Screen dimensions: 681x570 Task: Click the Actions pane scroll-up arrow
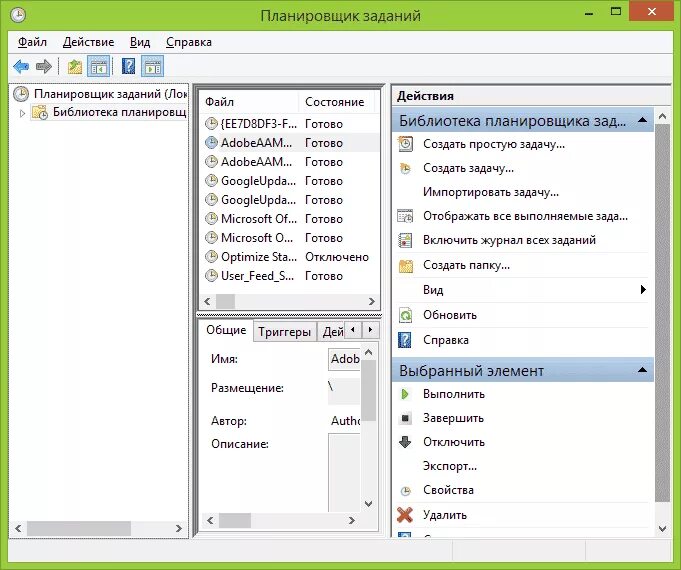tap(662, 116)
